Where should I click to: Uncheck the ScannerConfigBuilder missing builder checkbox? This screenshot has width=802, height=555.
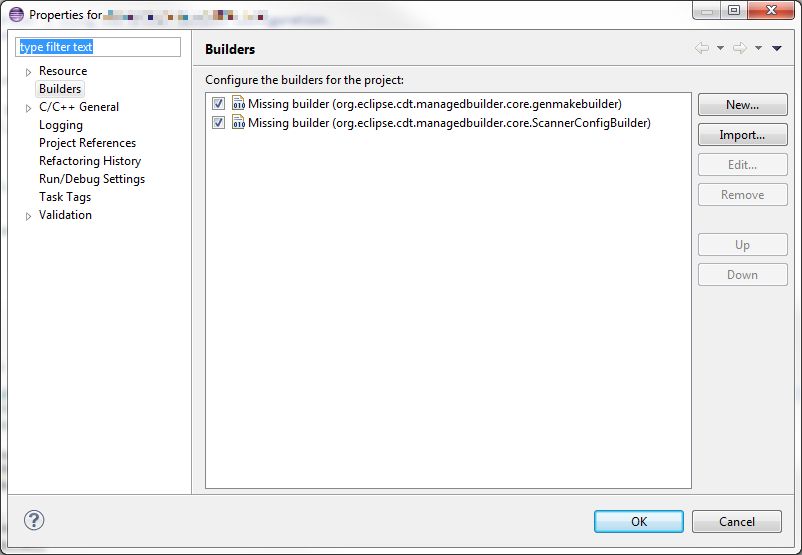[x=218, y=123]
